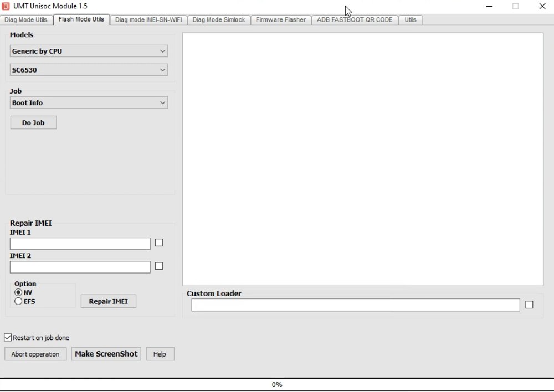Click the Do Job button
Viewport: 554px width, 392px height.
click(34, 122)
